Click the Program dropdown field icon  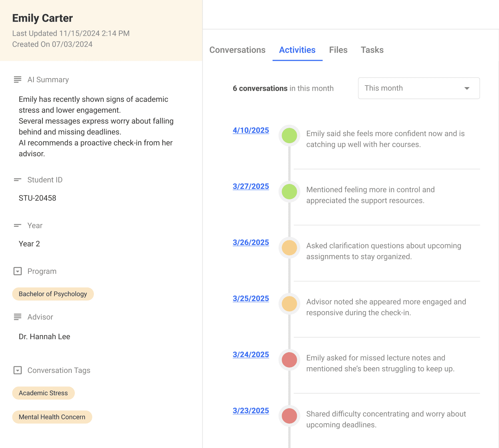click(17, 271)
